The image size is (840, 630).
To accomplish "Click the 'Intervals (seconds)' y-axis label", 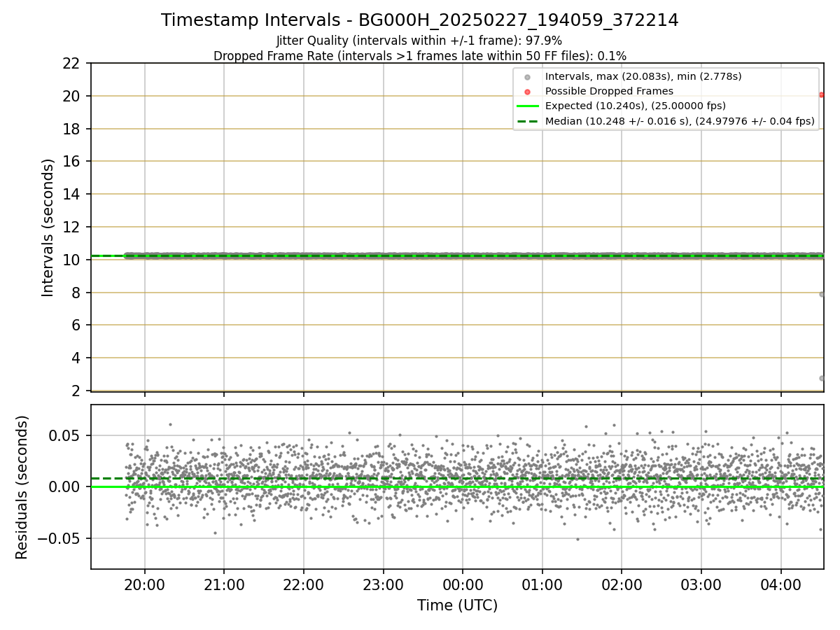I will pos(48,227).
